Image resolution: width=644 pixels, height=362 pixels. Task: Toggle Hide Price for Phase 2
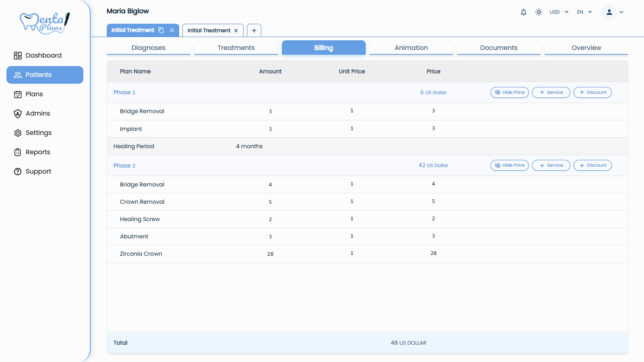click(509, 165)
